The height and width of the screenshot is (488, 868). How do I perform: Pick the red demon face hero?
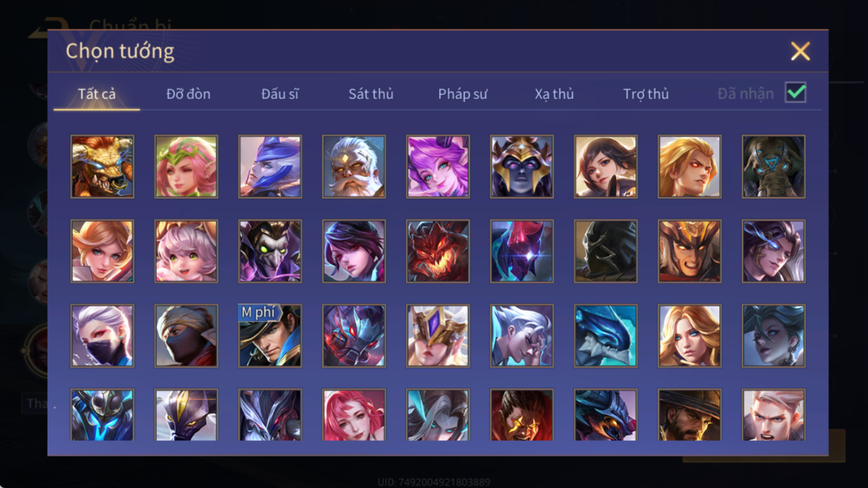point(438,251)
